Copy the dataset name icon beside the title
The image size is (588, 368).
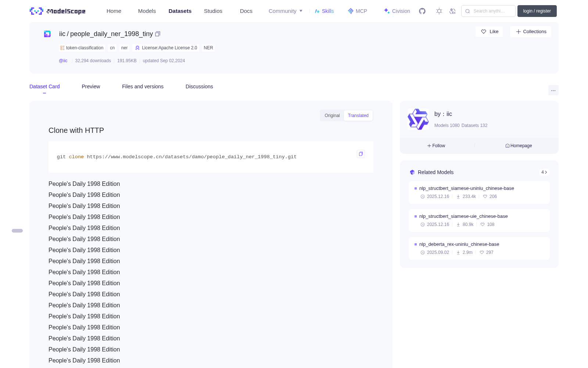(x=158, y=34)
